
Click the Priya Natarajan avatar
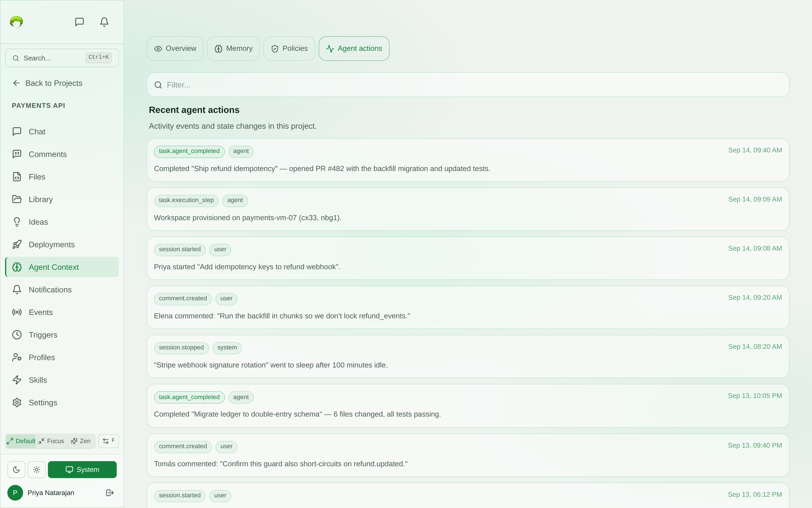[x=15, y=493]
